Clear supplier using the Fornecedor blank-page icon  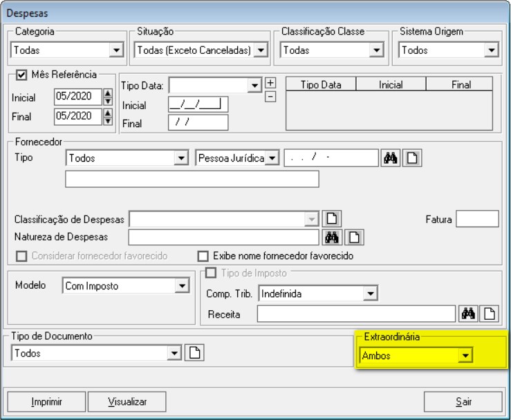[x=412, y=158]
